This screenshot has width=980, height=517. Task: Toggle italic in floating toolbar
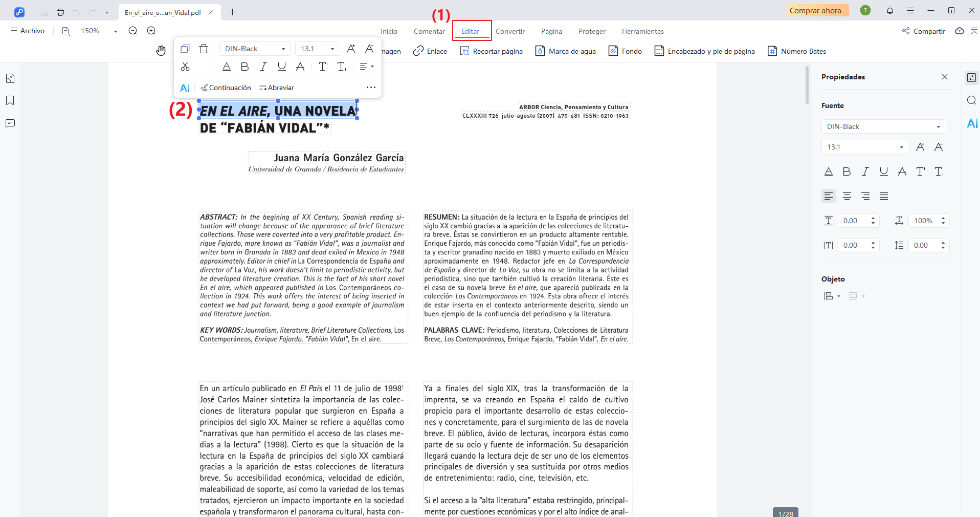click(263, 67)
